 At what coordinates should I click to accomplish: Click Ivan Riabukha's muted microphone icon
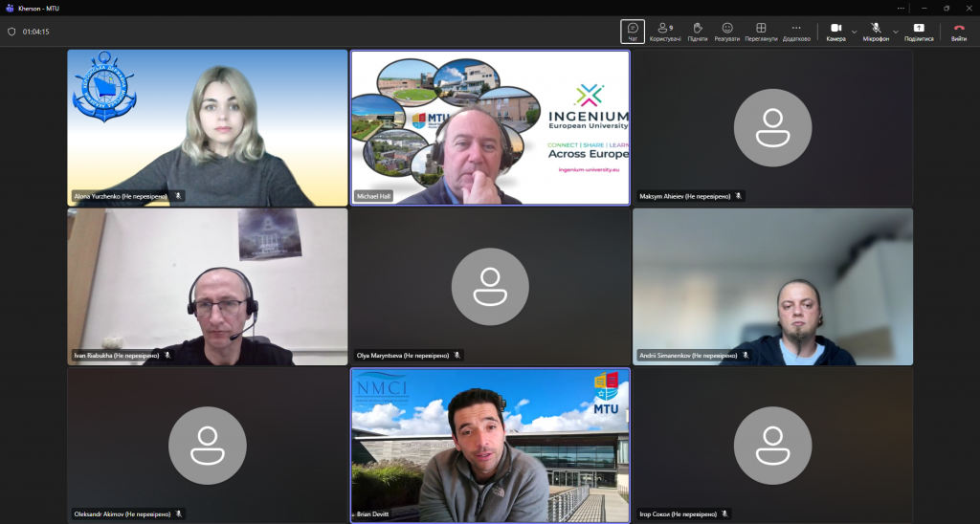point(167,355)
